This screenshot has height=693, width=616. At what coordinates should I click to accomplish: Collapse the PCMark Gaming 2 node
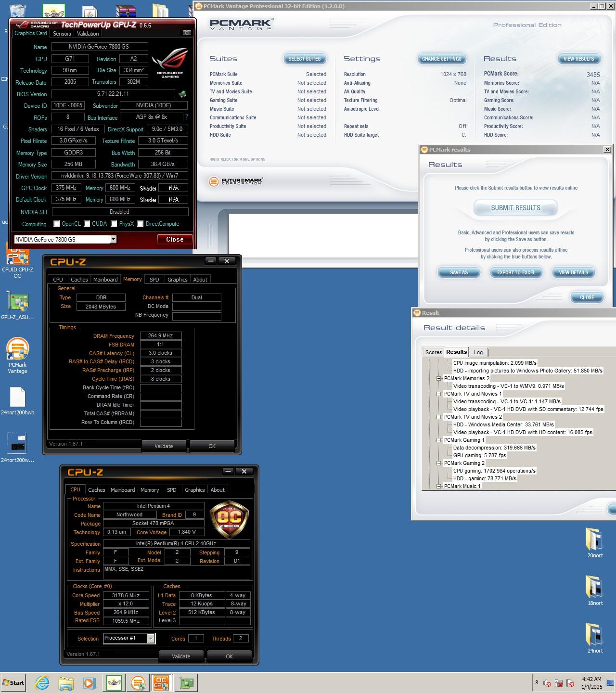click(438, 463)
